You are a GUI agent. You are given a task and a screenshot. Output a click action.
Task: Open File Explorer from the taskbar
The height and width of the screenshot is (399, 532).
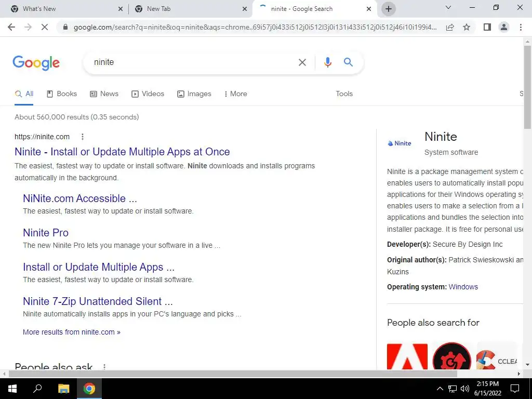tap(63, 389)
